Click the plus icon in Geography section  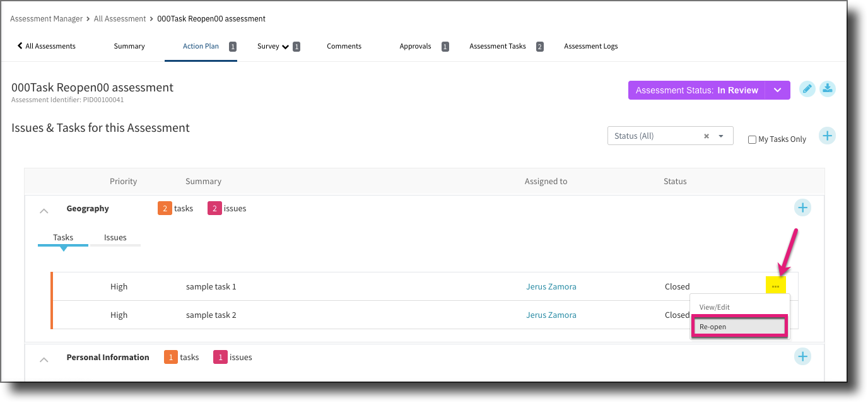click(x=802, y=207)
